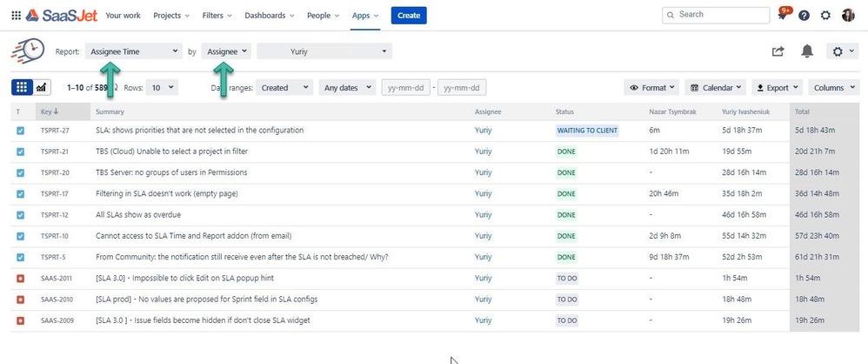This screenshot has height=364, width=868.
Task: Click the DONE status for TSPRT-20
Action: click(x=566, y=173)
